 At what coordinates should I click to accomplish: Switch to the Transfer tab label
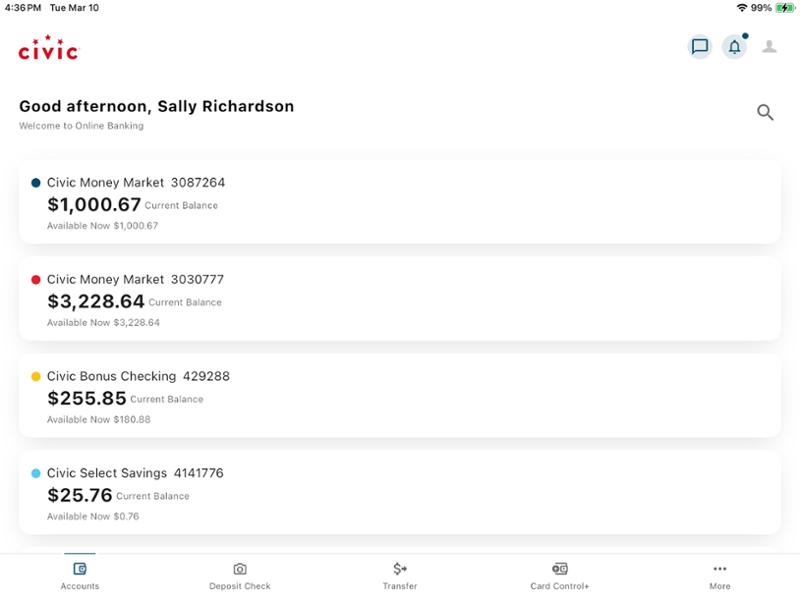pos(400,586)
